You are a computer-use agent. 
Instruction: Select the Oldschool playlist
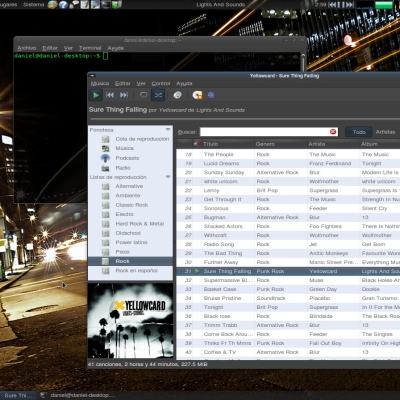click(130, 233)
